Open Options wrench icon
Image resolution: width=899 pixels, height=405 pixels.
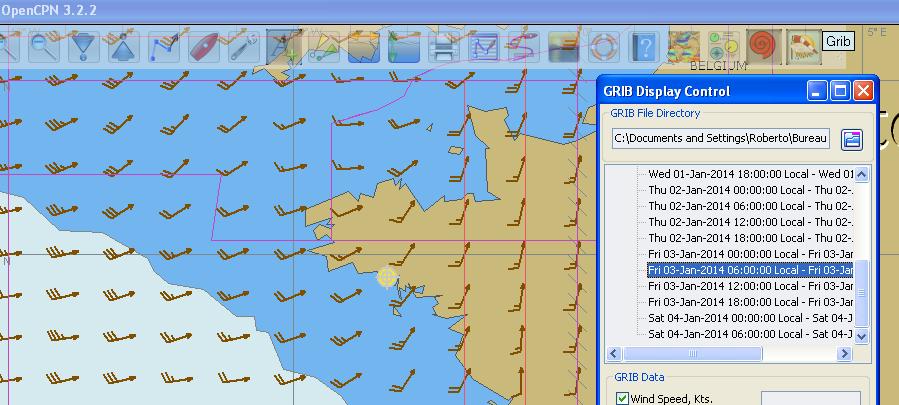[244, 46]
